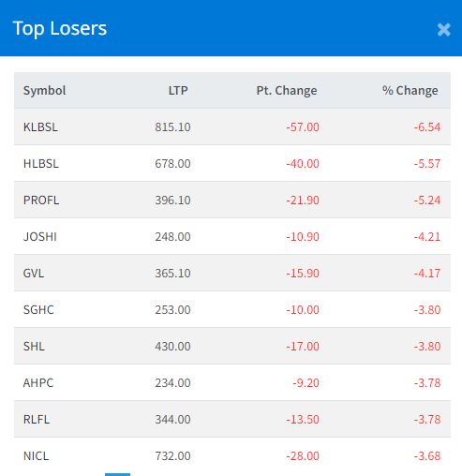Open the SGHC symbol entry
The image size is (462, 476).
[38, 310]
